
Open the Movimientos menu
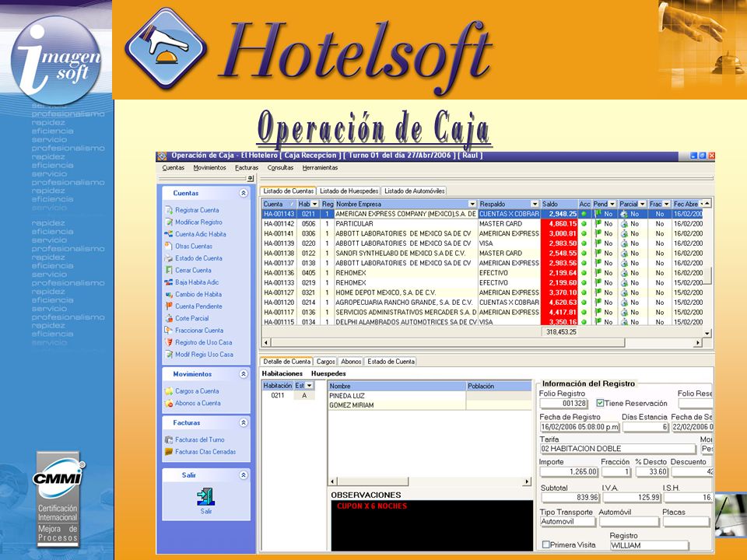tap(209, 168)
